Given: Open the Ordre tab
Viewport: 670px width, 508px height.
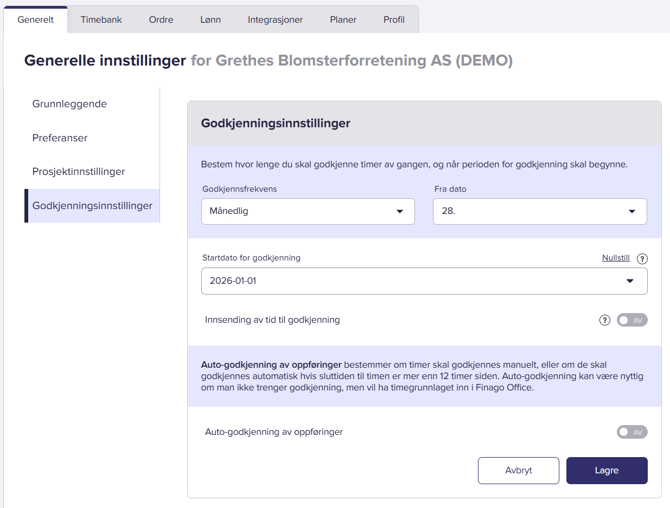Looking at the screenshot, I should click(x=161, y=20).
